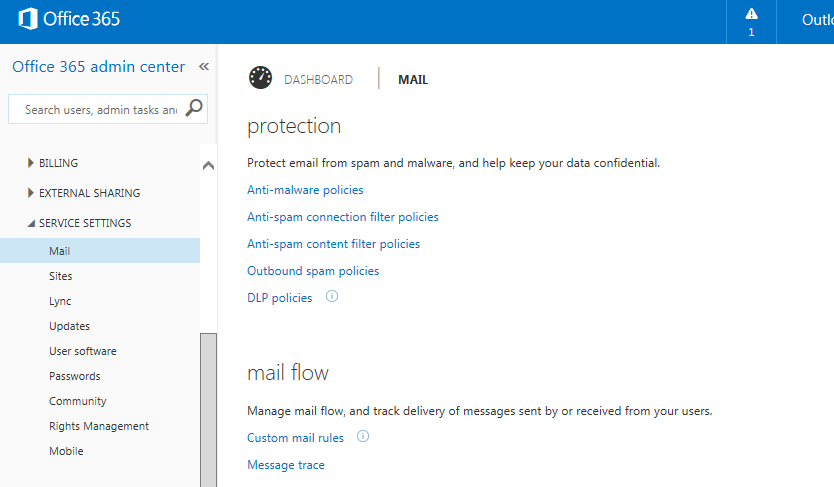Expand the EXTERNAL SHARING section arrow

point(30,192)
